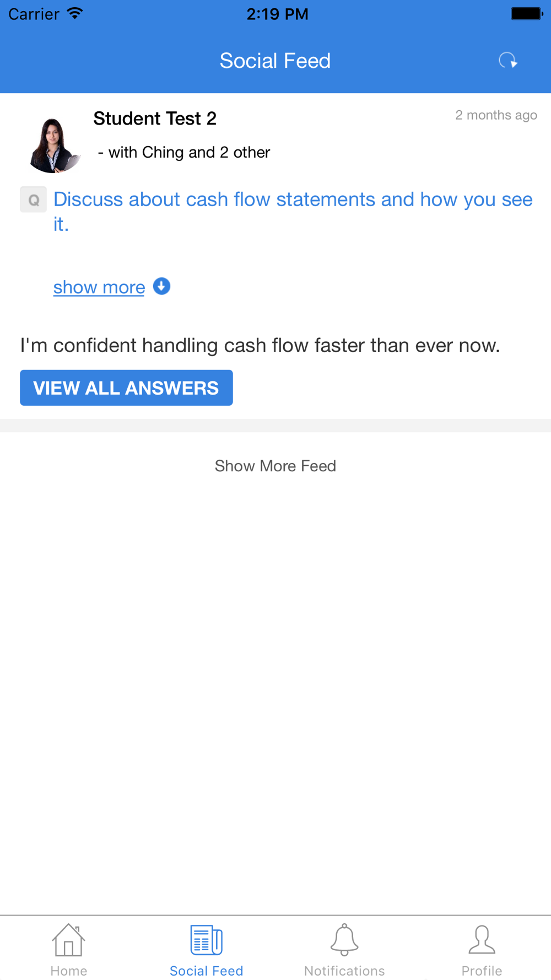Select the Social Feed newspaper icon
The height and width of the screenshot is (980, 551).
coord(206,940)
